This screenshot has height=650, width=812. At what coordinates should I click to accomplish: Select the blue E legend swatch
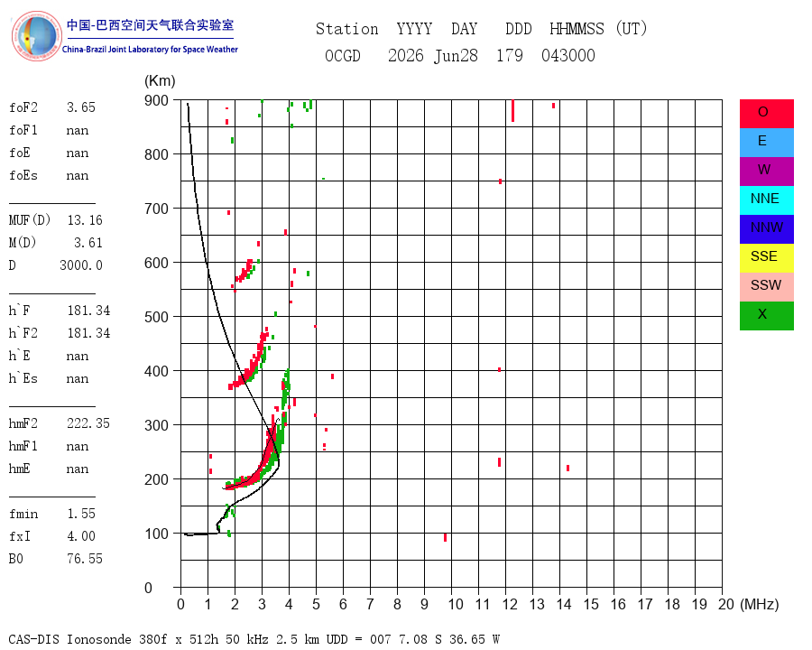[x=766, y=143]
